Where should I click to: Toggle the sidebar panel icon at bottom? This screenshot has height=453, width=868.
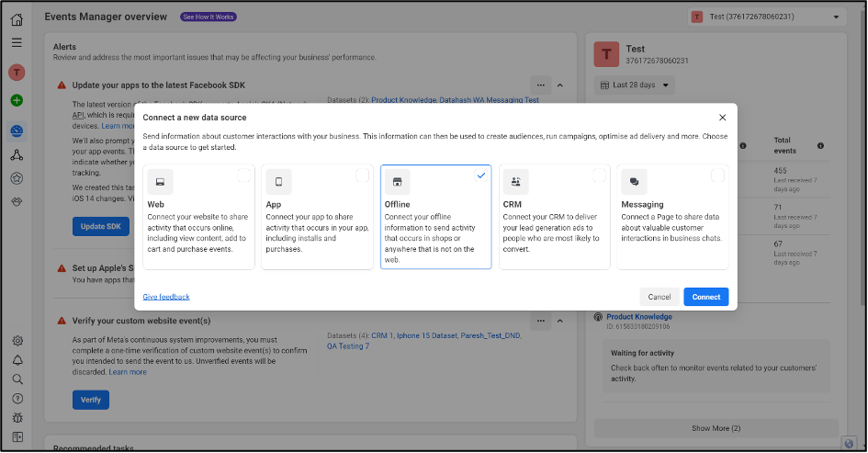coord(17,437)
